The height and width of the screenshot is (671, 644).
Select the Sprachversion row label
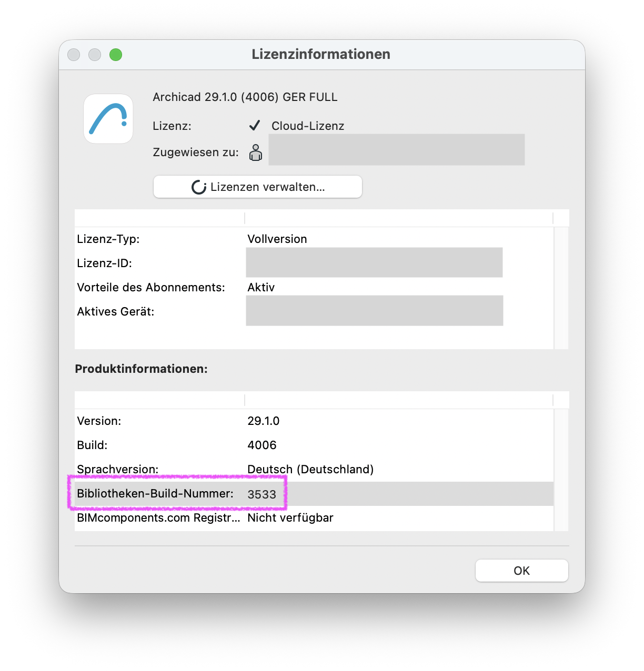(118, 469)
